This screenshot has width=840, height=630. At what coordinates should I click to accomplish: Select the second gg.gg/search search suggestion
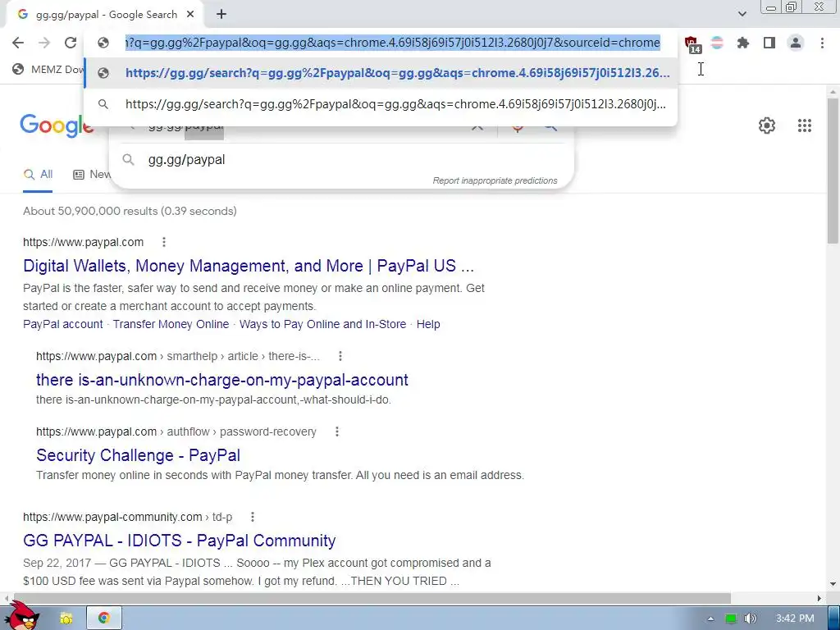click(381, 104)
